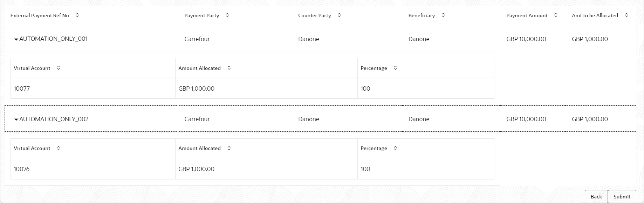Sort the Amt to be Allocated column
This screenshot has width=644, height=203.
click(626, 15)
